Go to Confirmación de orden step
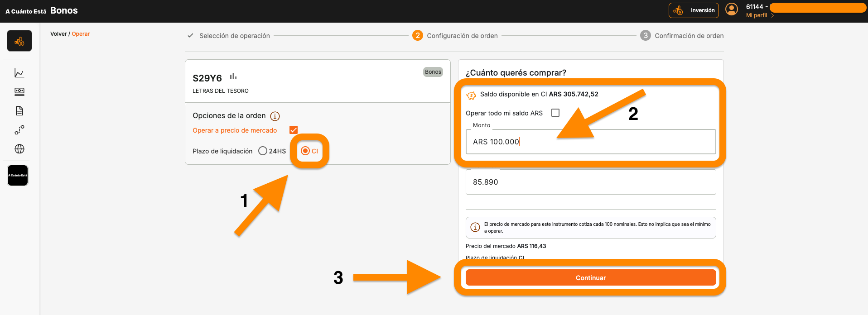 point(689,36)
